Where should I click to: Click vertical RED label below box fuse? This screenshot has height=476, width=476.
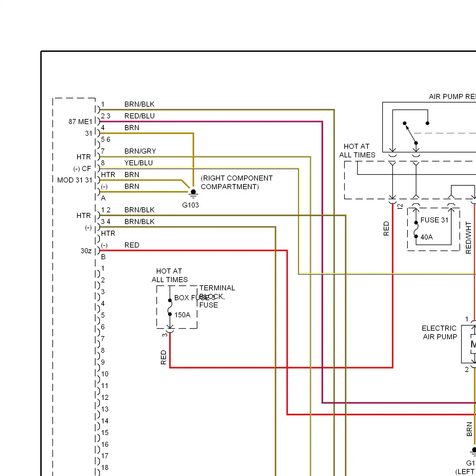(163, 357)
